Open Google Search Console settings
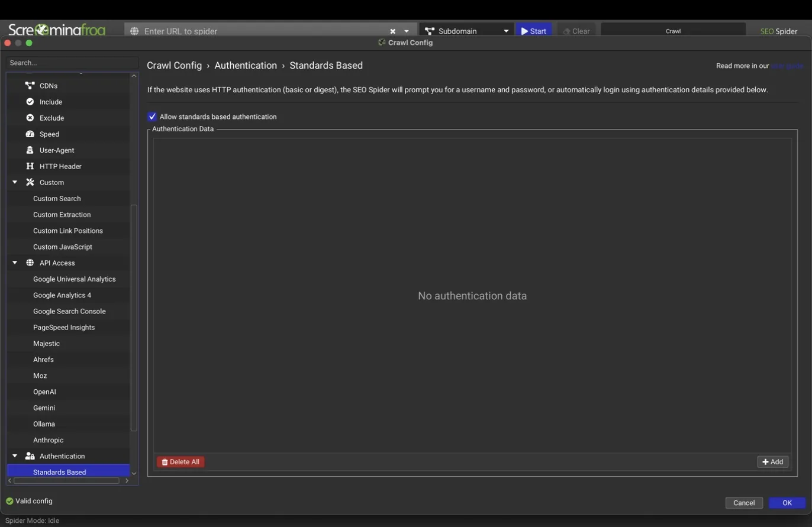The width and height of the screenshot is (812, 527). tap(69, 311)
